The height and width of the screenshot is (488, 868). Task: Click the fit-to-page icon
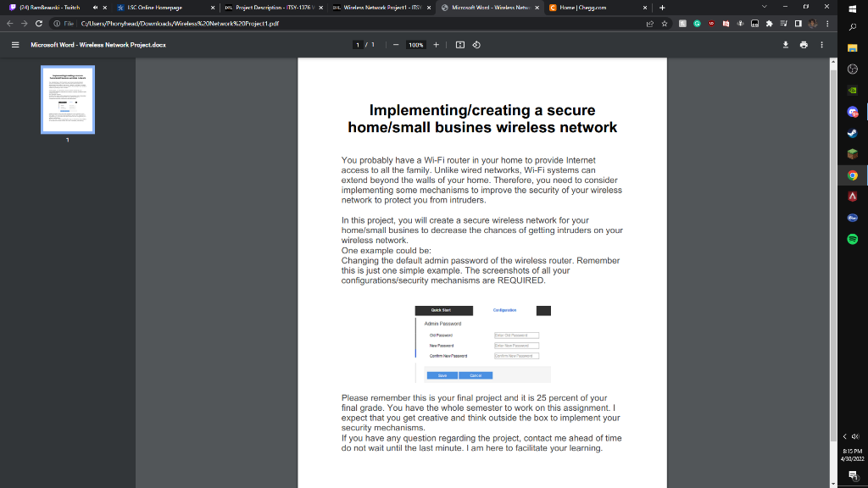pyautogui.click(x=459, y=46)
